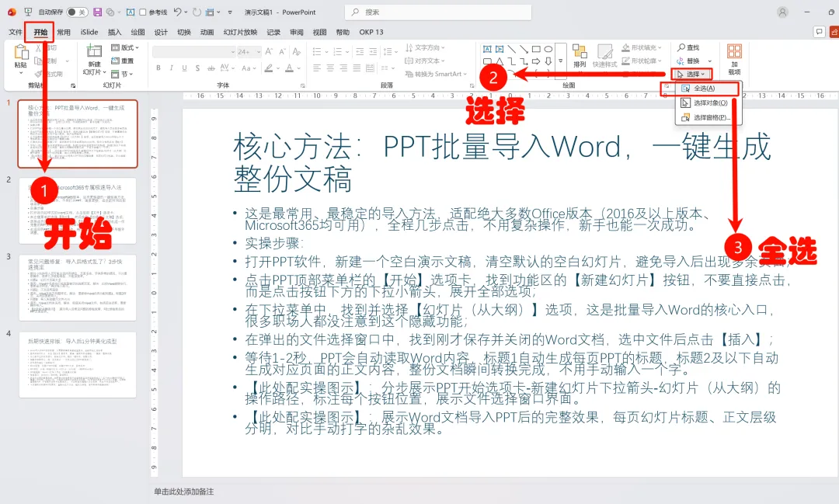Click the decrease indent icon
The image size is (839, 504).
[x=360, y=51]
